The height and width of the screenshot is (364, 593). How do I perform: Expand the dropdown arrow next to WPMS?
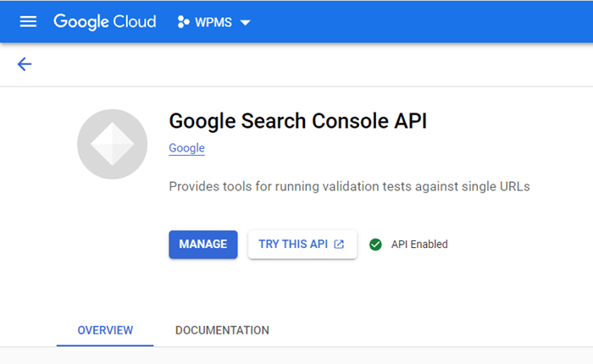click(x=245, y=23)
